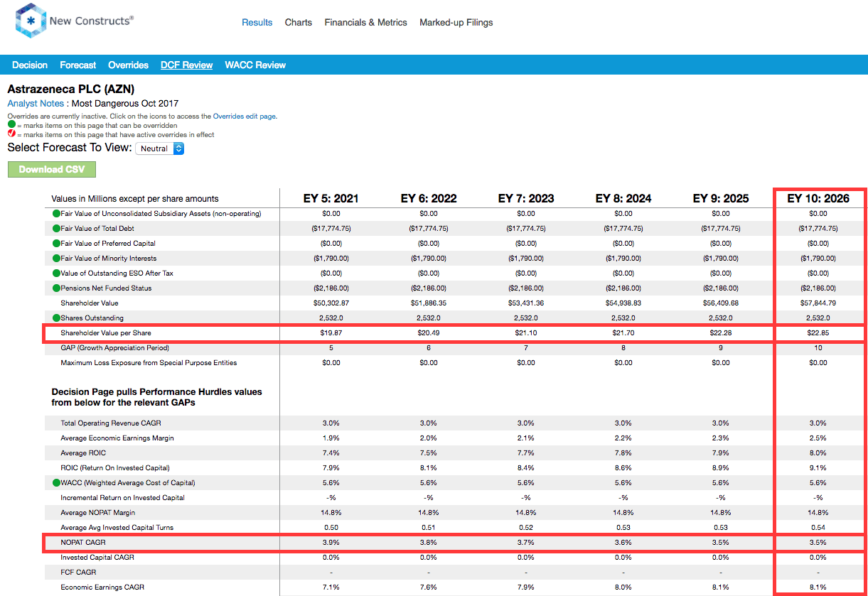Click the ROIC (Return On Invested Capital) label
The width and height of the screenshot is (868, 596).
115,468
